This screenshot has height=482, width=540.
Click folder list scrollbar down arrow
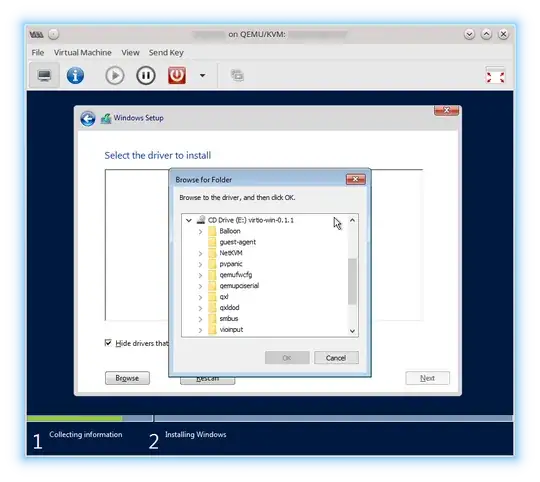(352, 331)
